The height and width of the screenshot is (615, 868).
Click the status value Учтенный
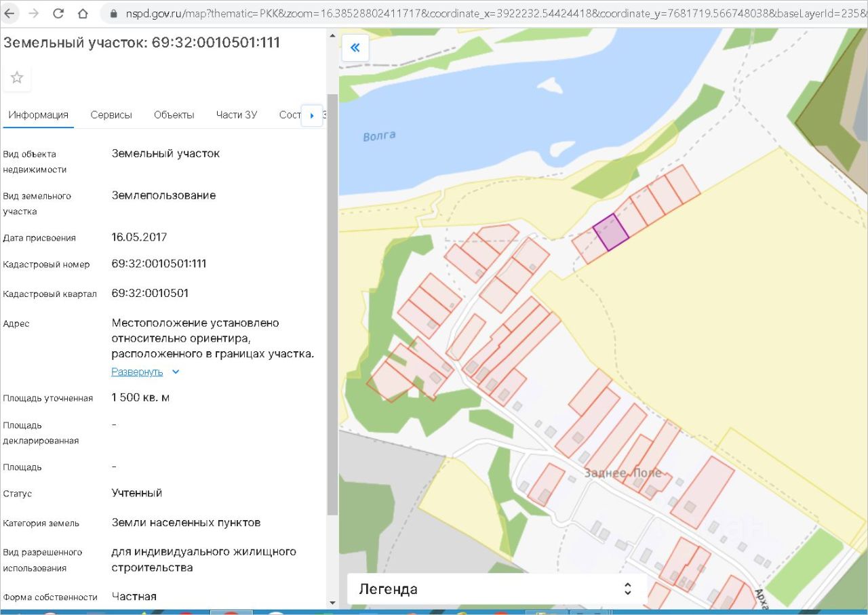point(137,493)
